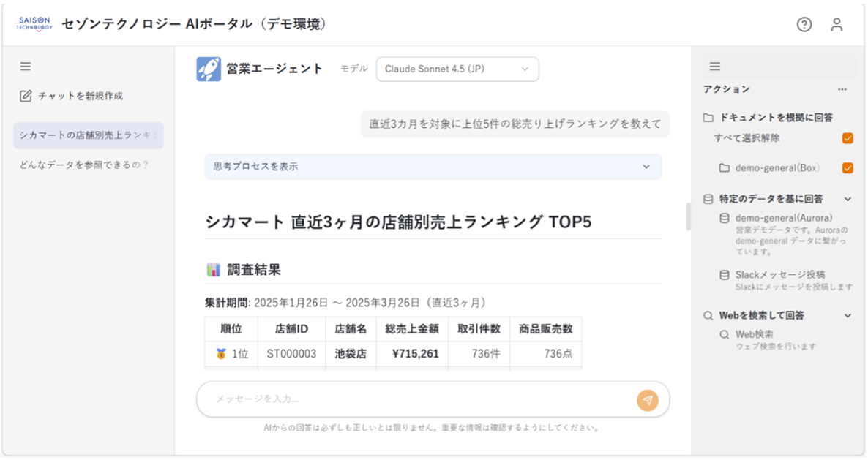868x460 pixels.
Task: Click the 店舗ID column header
Action: (292, 329)
